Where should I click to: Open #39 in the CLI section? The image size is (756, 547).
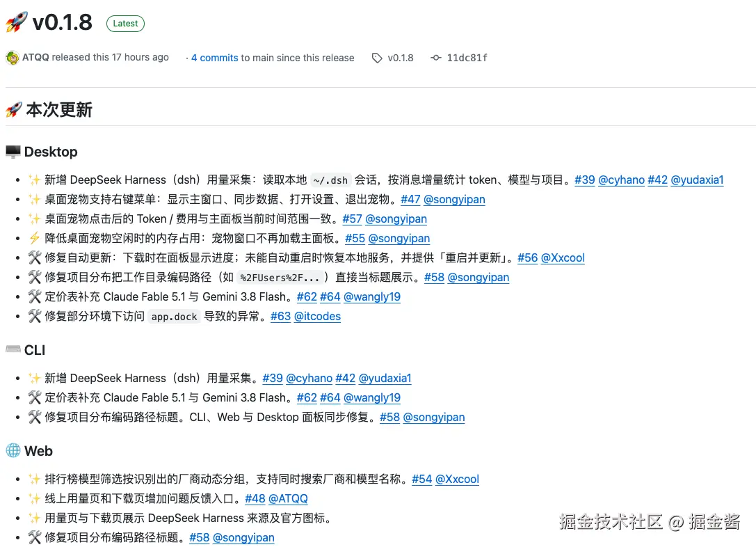coord(273,378)
